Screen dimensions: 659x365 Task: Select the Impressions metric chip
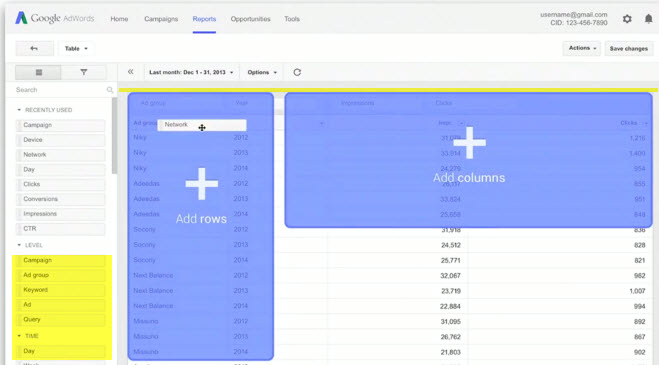point(61,214)
